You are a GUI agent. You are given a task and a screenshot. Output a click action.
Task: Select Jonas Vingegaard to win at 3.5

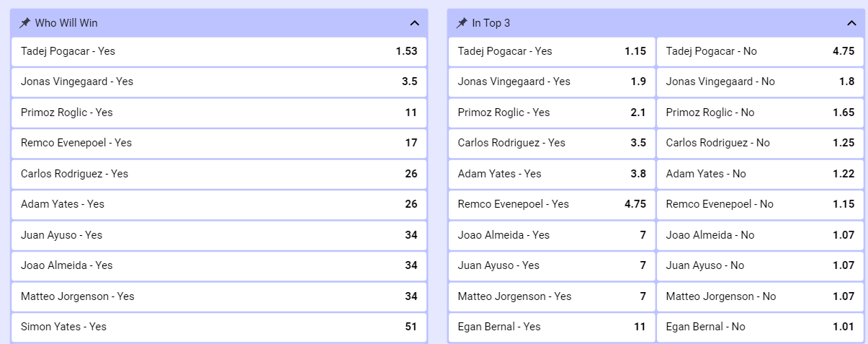coord(219,81)
